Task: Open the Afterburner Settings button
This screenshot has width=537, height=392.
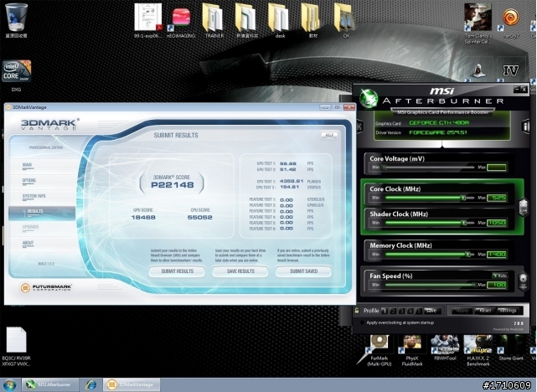Action: point(508,311)
